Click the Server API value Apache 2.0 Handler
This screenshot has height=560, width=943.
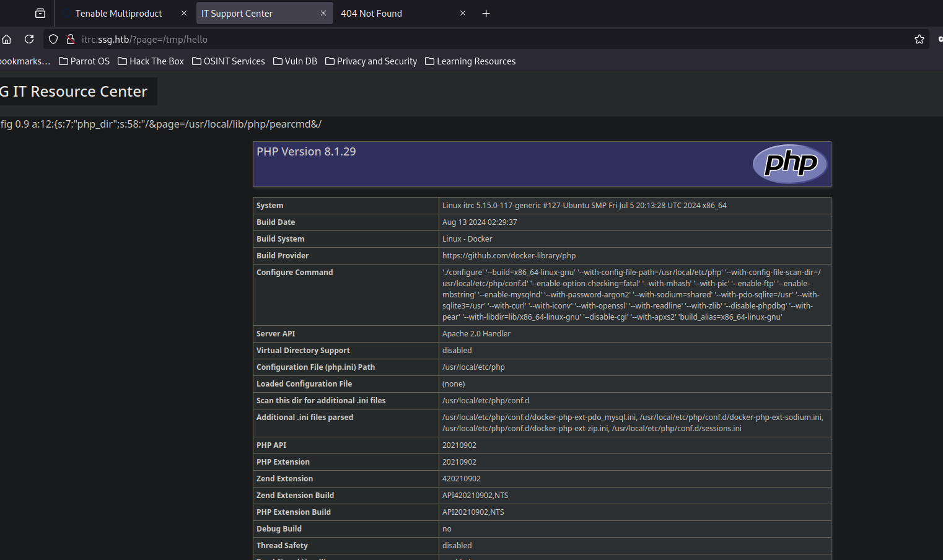click(476, 334)
